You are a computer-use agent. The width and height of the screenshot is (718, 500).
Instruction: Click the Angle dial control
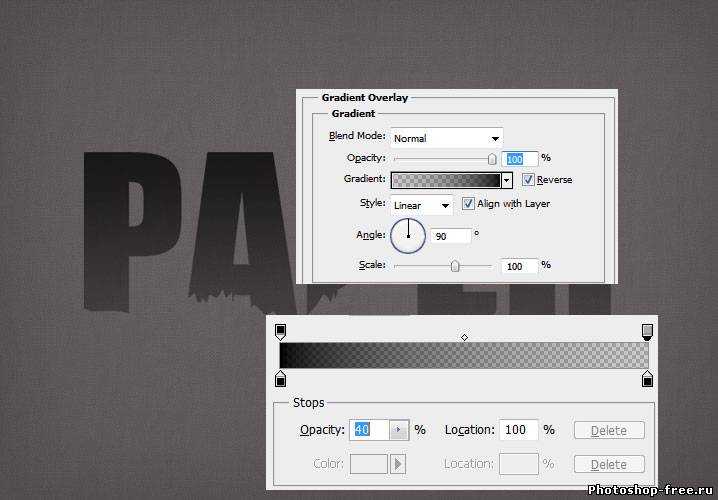click(407, 236)
